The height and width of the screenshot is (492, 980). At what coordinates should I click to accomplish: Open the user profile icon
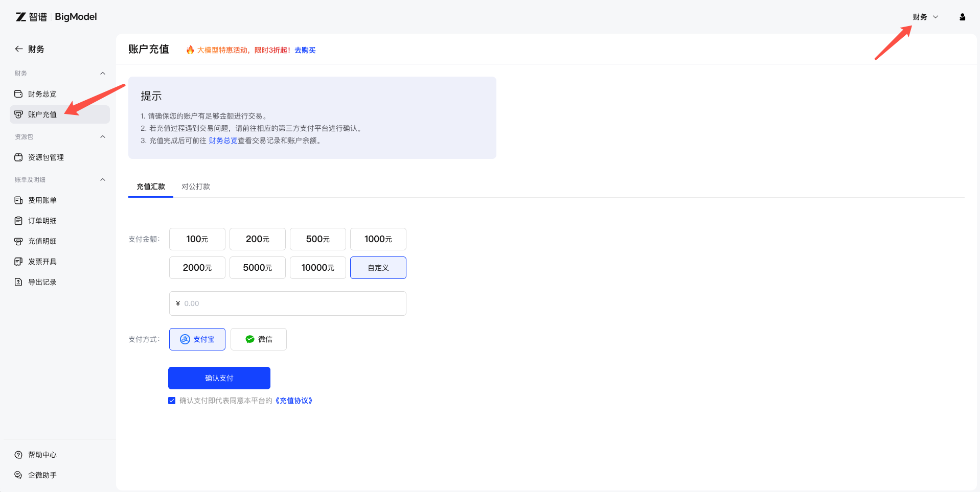point(963,17)
